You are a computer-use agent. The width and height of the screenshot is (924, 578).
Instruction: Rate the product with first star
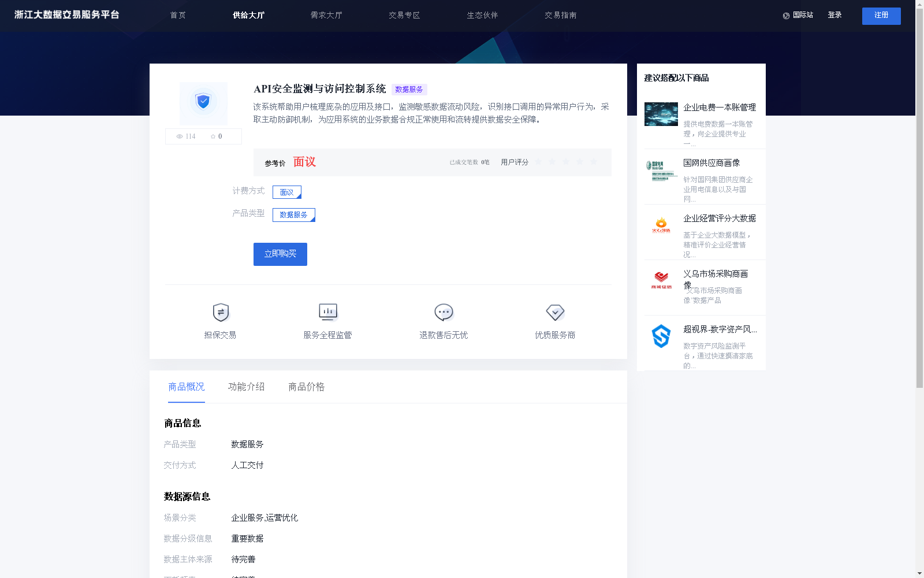click(538, 162)
